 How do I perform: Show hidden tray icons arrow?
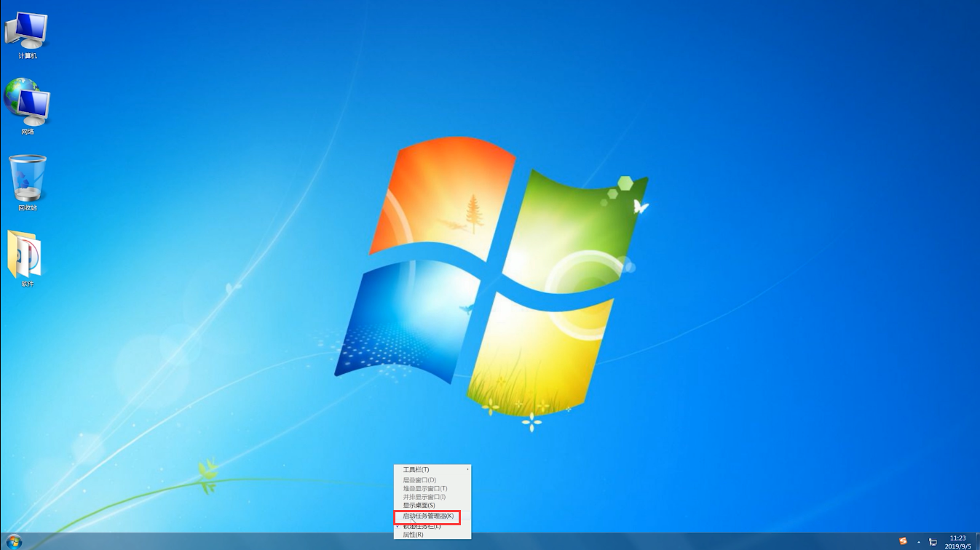919,542
